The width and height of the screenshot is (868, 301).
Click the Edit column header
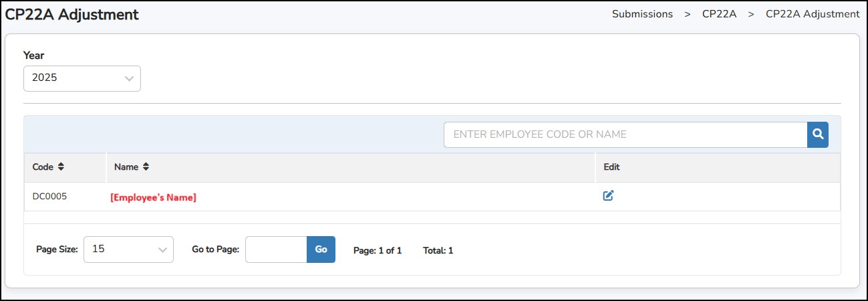611,167
